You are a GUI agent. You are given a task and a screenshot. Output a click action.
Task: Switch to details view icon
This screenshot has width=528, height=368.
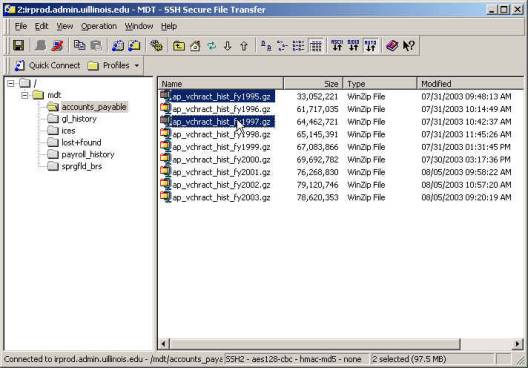tap(316, 45)
